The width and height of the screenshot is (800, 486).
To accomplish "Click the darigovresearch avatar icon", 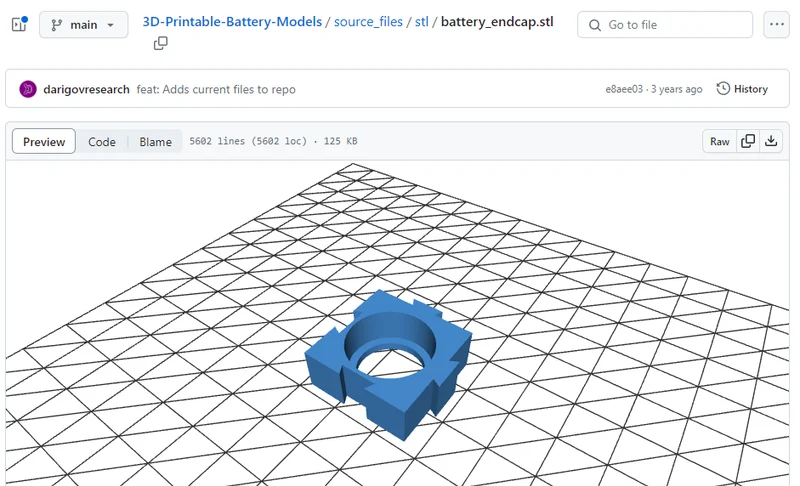I will [28, 89].
